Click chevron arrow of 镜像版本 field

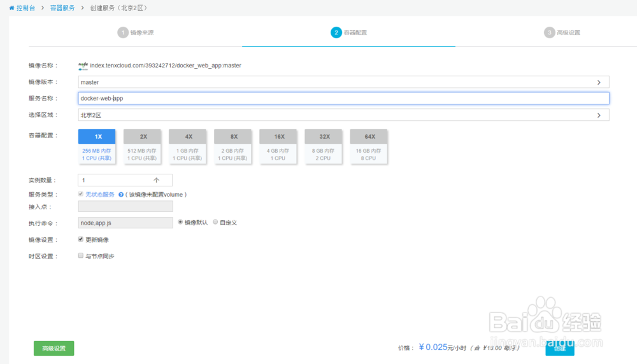[599, 82]
